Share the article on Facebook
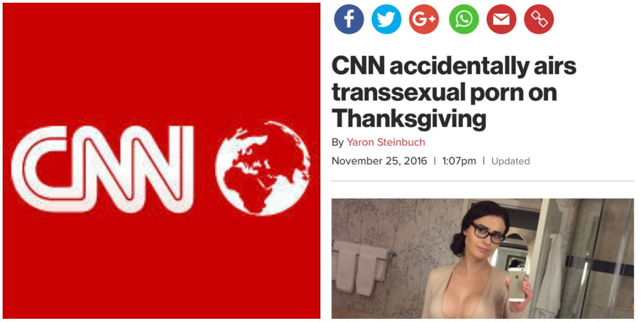644x322 pixels. (349, 19)
